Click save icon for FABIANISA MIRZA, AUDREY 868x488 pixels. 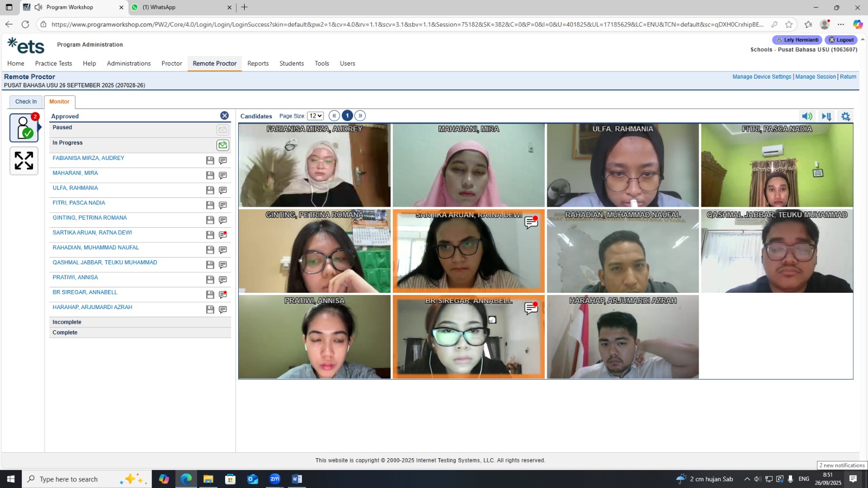pyautogui.click(x=210, y=160)
